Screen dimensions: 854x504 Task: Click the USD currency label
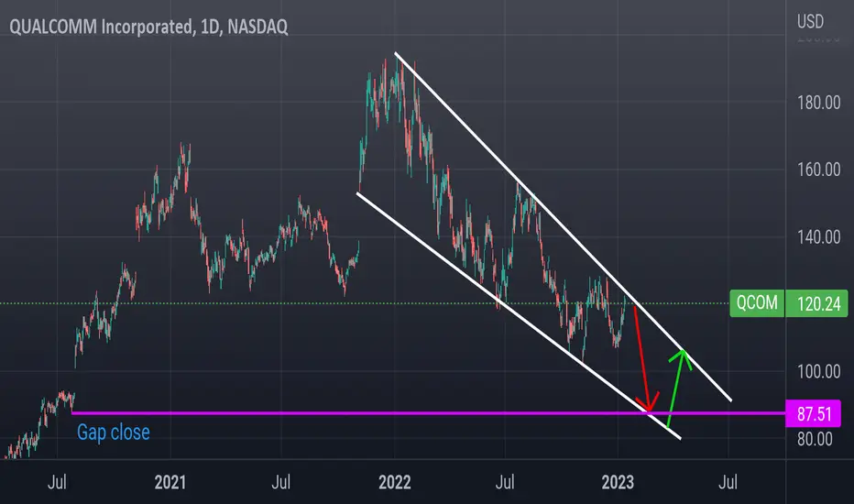click(x=810, y=22)
